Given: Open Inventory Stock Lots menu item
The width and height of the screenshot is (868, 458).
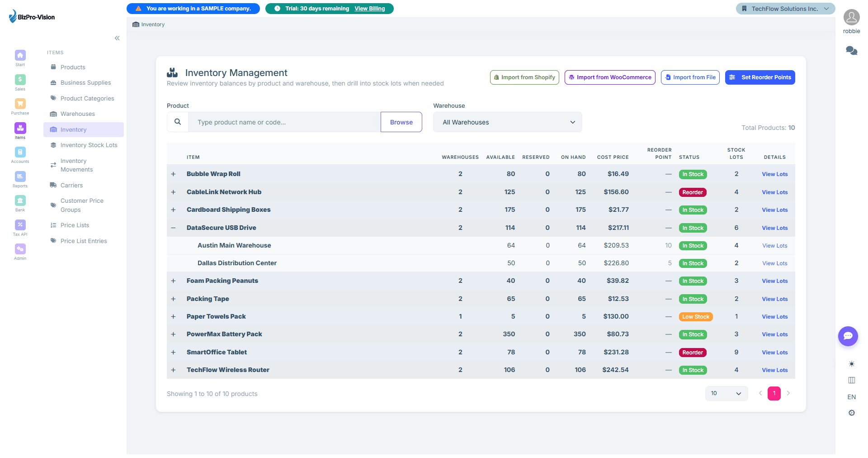Looking at the screenshot, I should [x=84, y=145].
